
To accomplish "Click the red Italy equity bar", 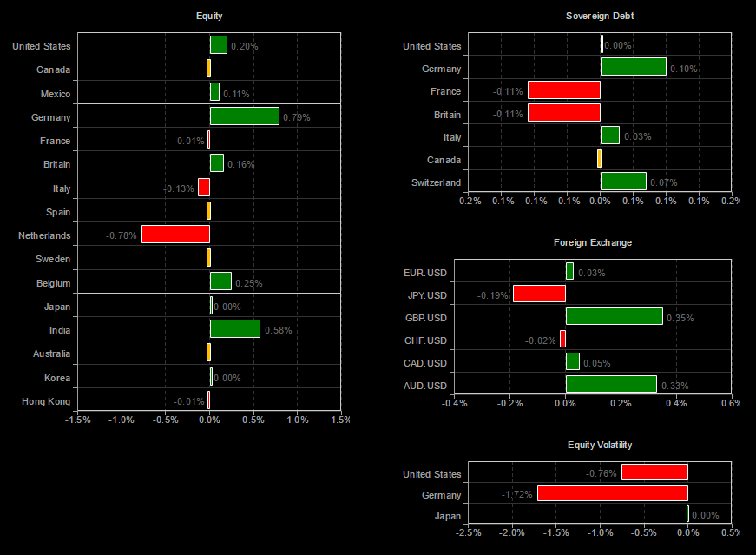I will (204, 188).
